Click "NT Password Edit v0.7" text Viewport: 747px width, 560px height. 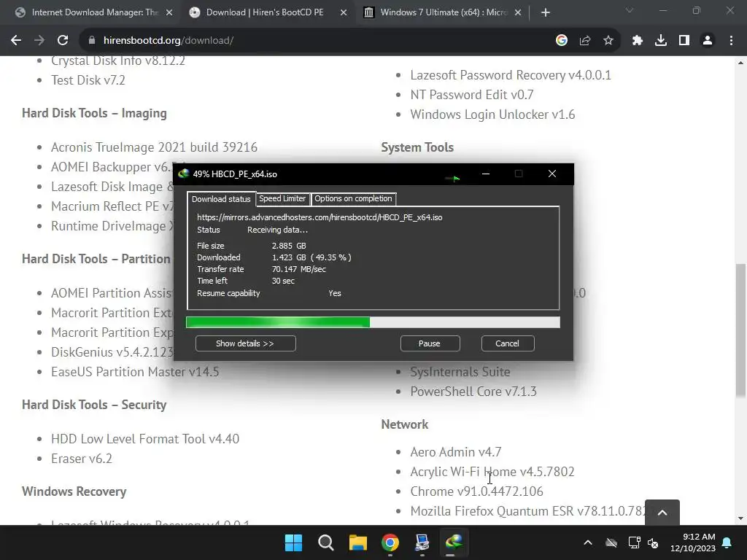click(472, 95)
